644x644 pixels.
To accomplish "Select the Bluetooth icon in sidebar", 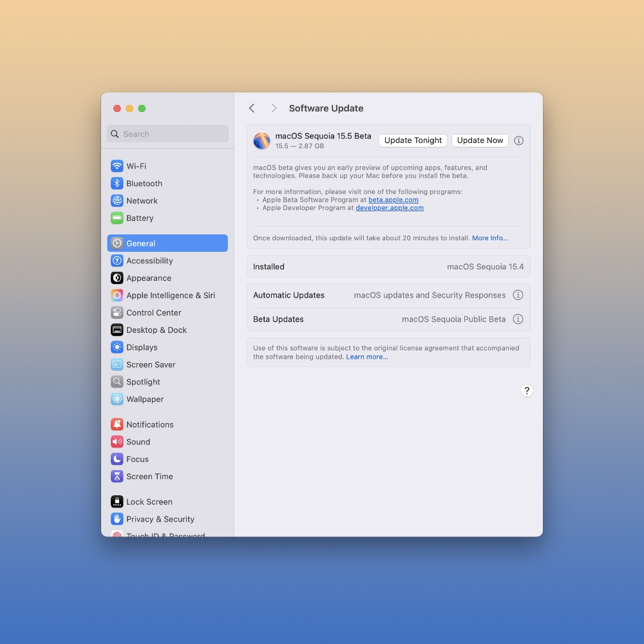I will [117, 184].
